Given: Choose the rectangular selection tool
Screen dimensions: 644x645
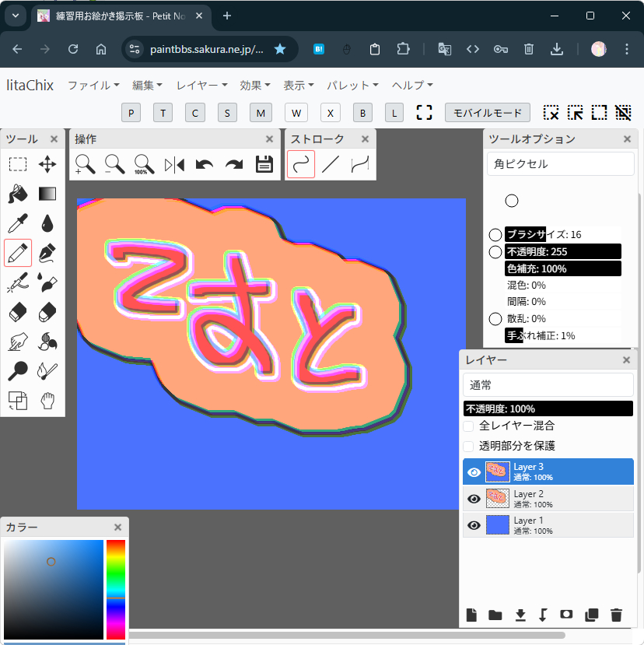Looking at the screenshot, I should [18, 164].
